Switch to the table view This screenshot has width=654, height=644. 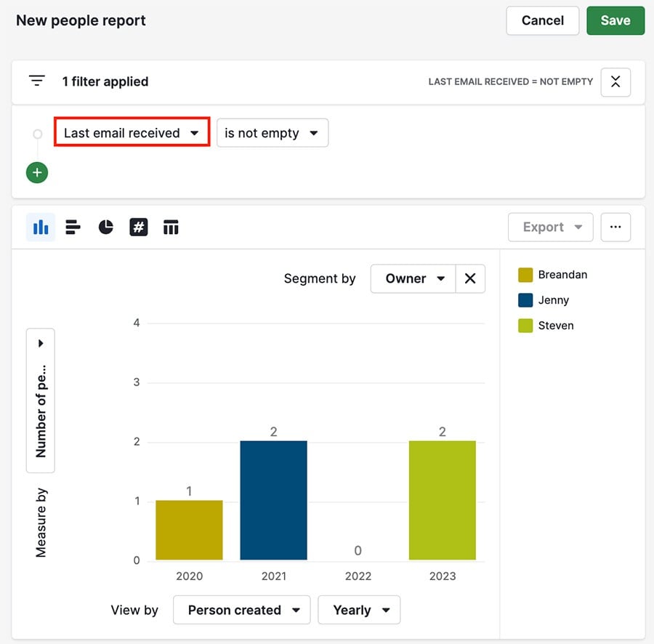coord(171,227)
